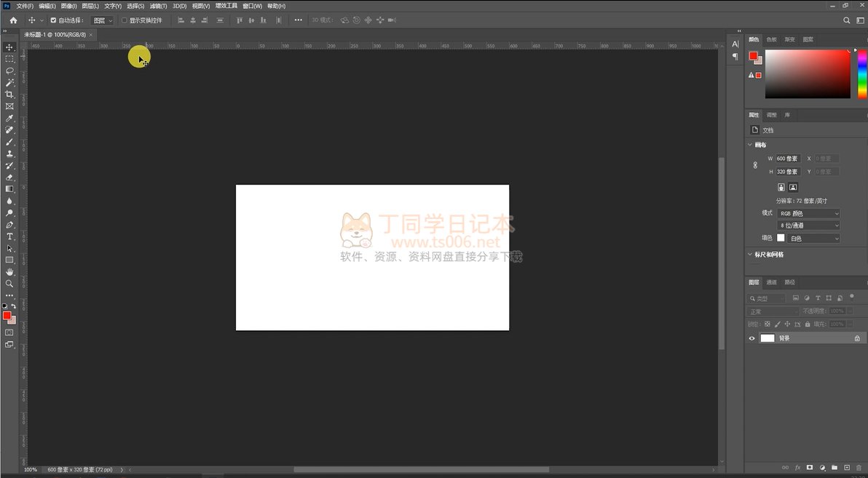Select the Crop tool in toolbar

coord(9,95)
